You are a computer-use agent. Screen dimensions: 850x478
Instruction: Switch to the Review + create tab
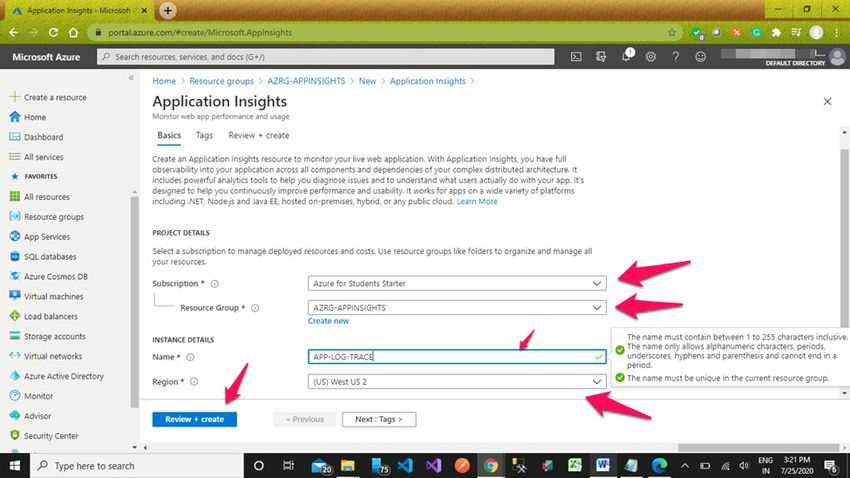click(259, 135)
